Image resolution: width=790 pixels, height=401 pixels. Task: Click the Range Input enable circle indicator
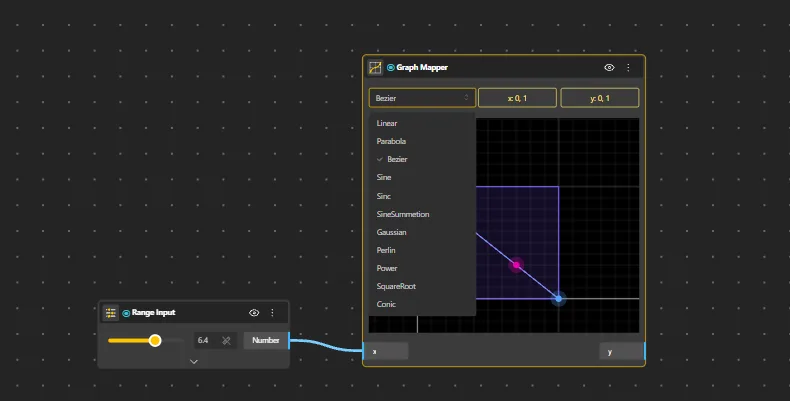[x=126, y=313]
